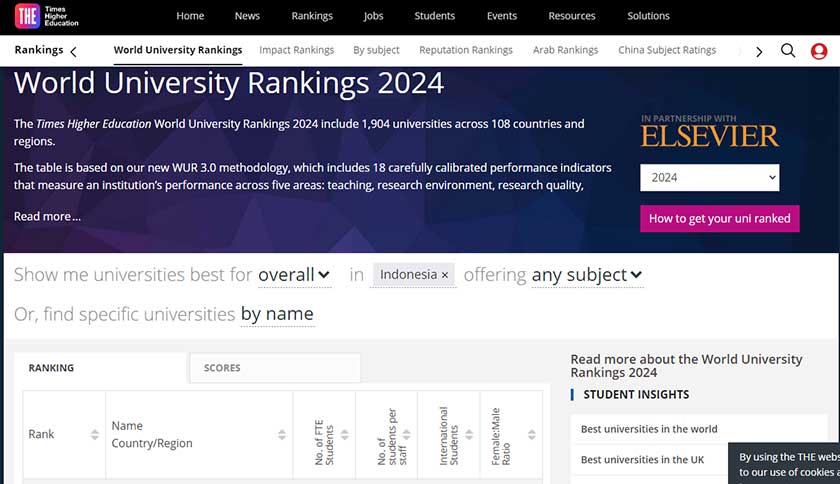Viewport: 840px width, 484px height.
Task: Open Resources in top navigation
Action: tap(572, 16)
